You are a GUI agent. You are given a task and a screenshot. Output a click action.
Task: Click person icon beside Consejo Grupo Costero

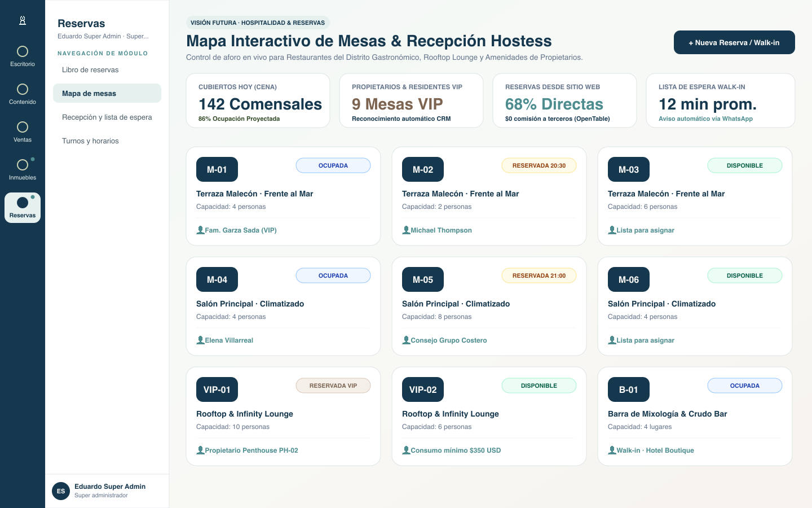coord(406,340)
